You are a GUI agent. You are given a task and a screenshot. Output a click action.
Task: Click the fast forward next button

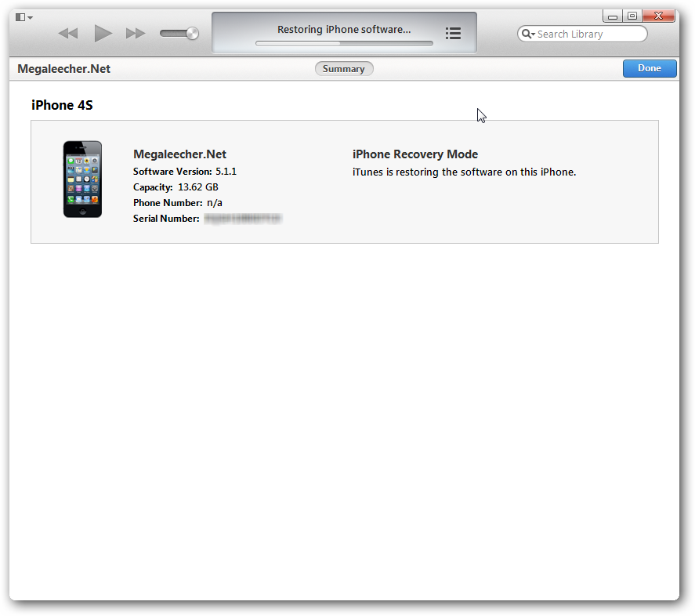point(136,33)
